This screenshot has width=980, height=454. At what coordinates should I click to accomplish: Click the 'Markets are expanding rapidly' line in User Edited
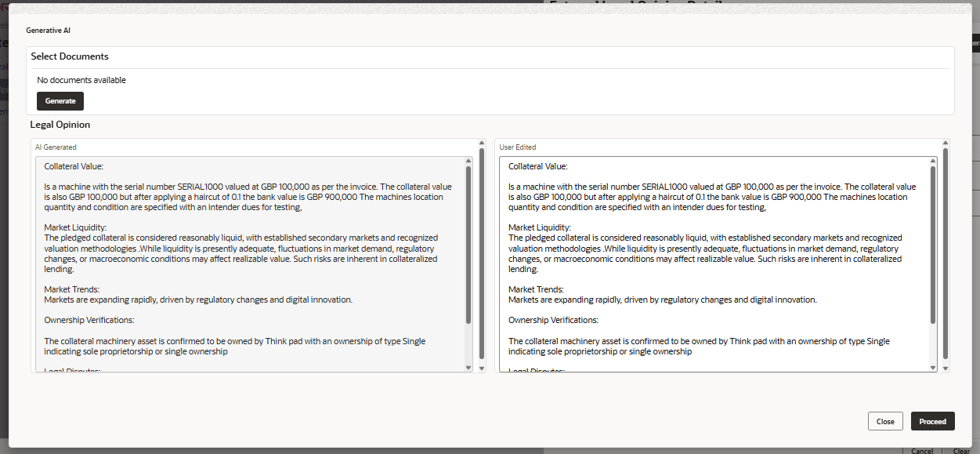663,300
